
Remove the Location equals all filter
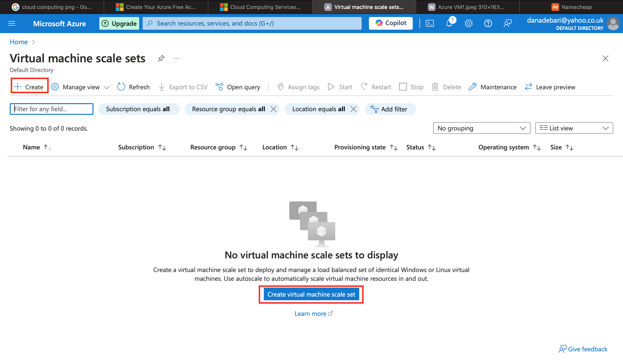point(354,109)
